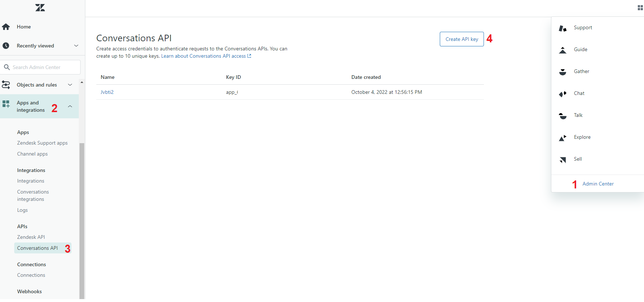This screenshot has width=644, height=302.
Task: Focus the Search Admin Center field
Action: pos(40,67)
